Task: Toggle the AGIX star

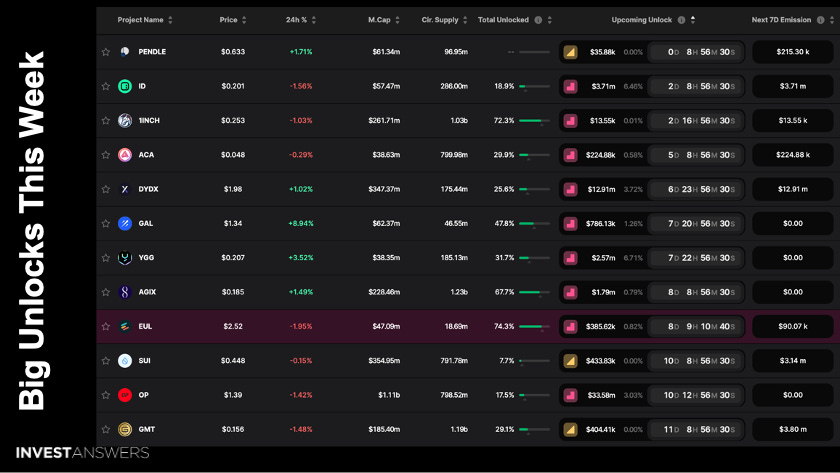Action: 106,292
